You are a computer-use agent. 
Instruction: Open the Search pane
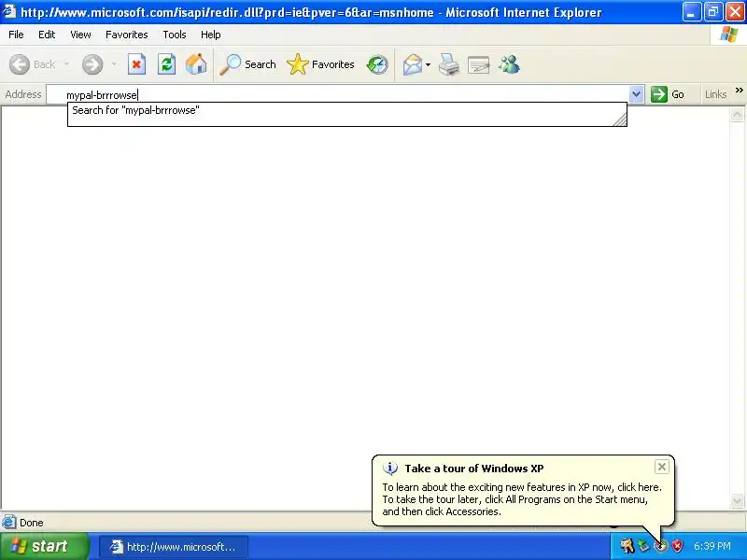point(247,64)
